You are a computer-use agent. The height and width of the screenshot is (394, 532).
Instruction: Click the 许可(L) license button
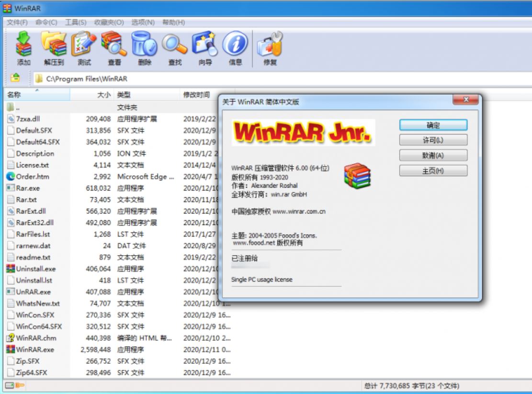(x=433, y=140)
